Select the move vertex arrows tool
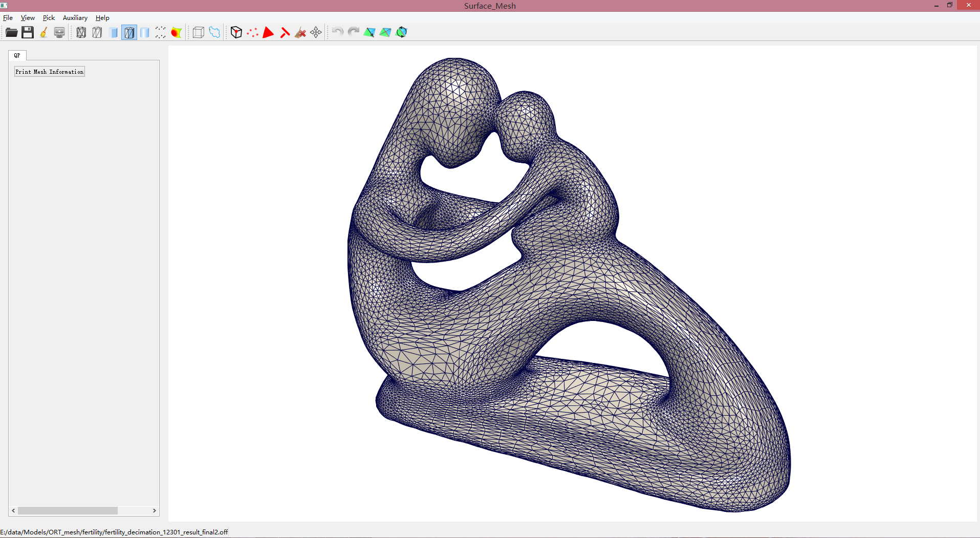 (x=316, y=33)
